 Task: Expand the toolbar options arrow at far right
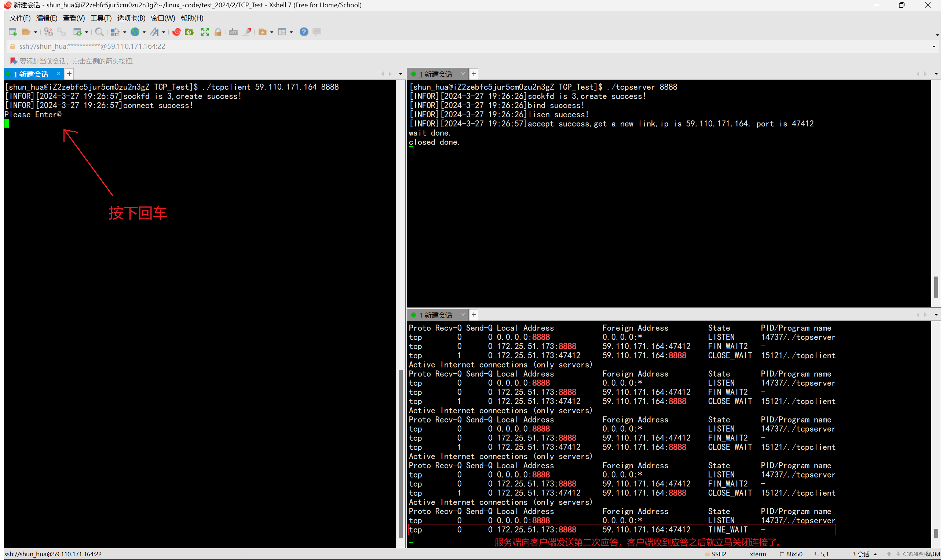[937, 36]
